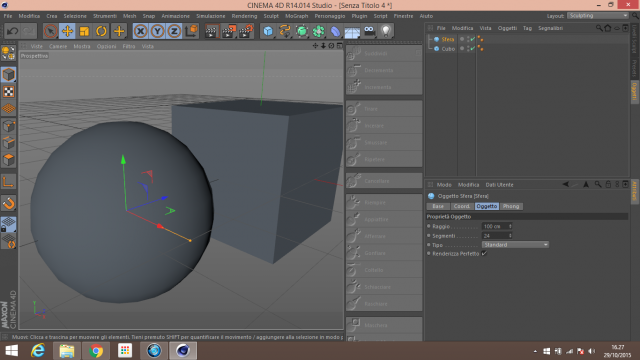Click the Undo arrow icon
The image size is (640, 360).
pos(12,31)
